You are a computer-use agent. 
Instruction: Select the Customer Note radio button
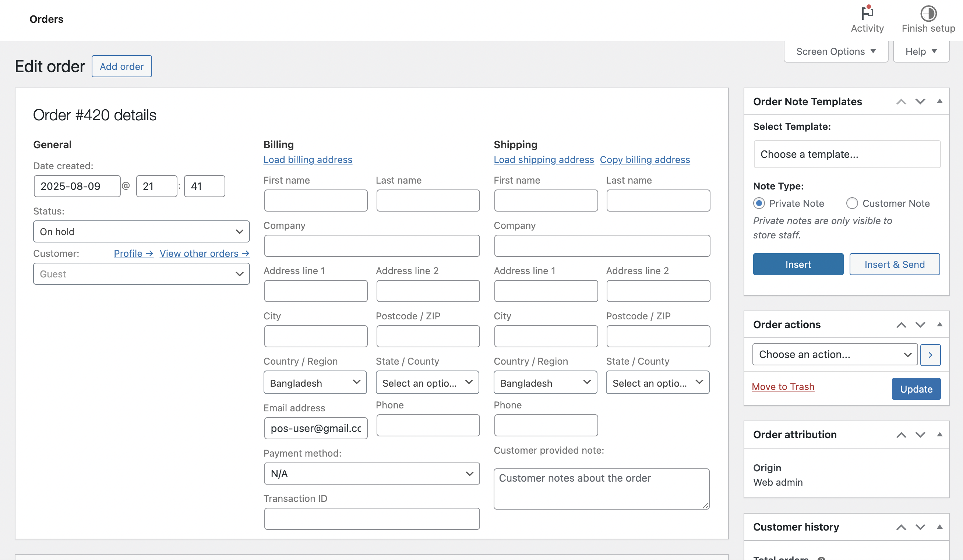(852, 203)
